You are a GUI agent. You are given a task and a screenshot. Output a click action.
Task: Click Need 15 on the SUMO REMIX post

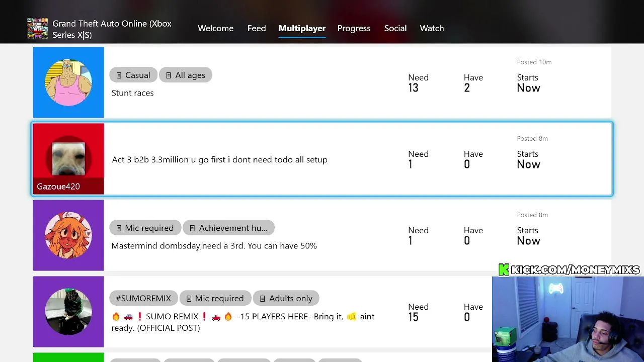418,312
